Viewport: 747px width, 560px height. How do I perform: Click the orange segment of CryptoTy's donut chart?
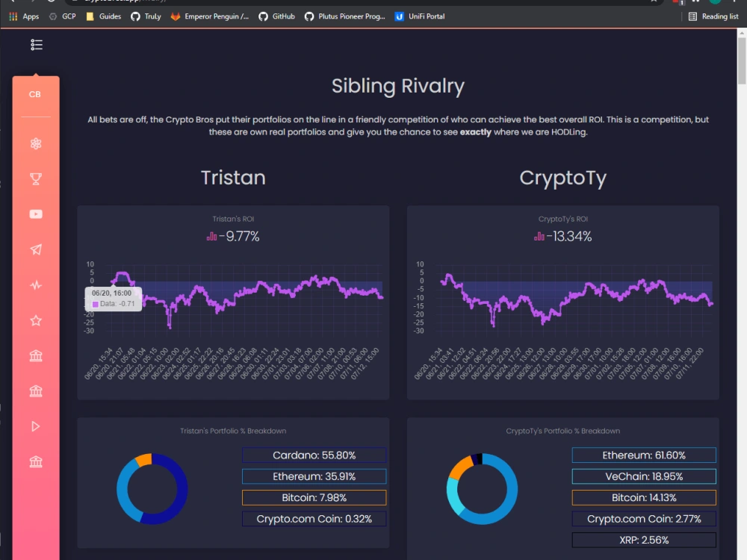tap(459, 469)
